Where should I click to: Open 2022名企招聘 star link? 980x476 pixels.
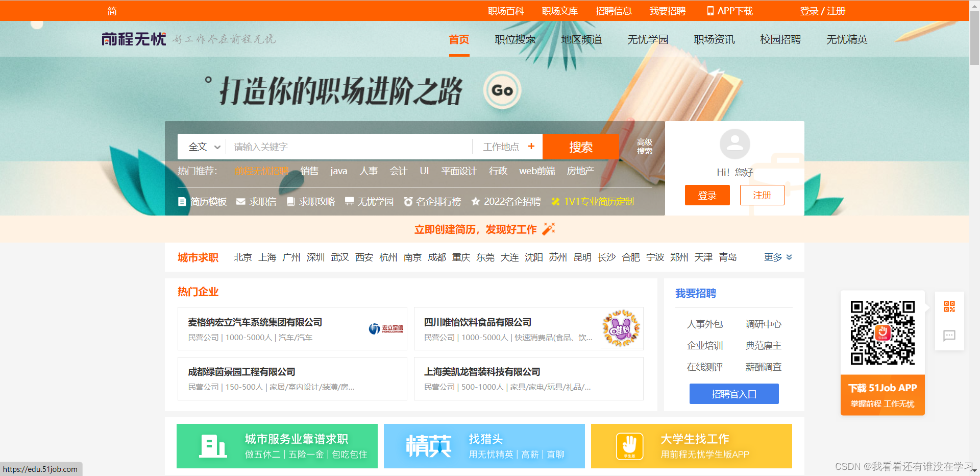tap(506, 202)
